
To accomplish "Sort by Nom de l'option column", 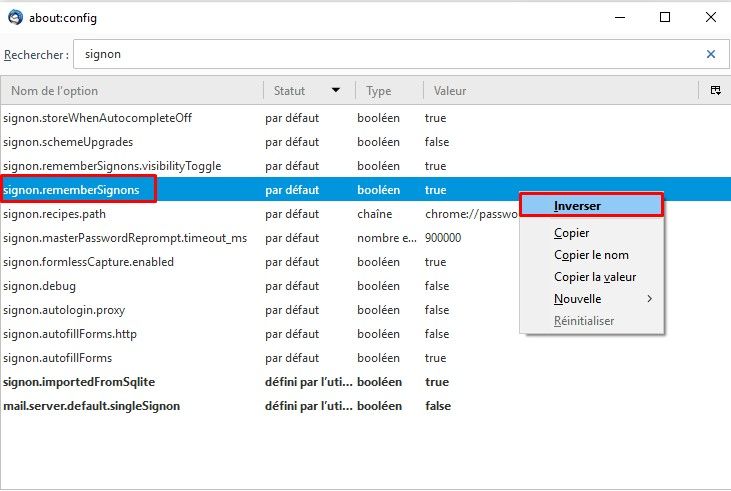I will pyautogui.click(x=132, y=90).
